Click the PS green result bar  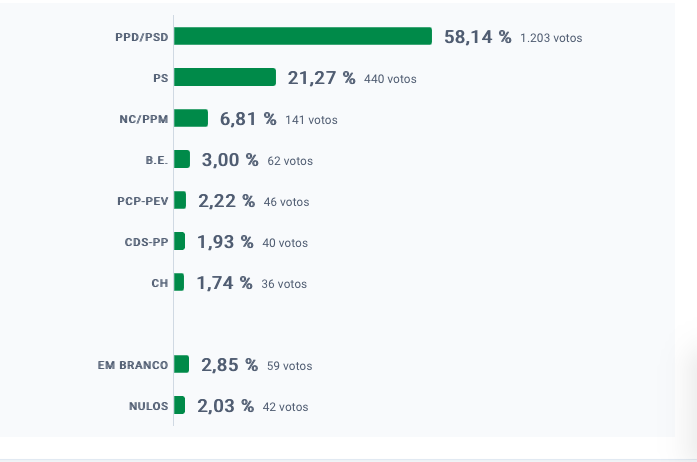[225, 77]
